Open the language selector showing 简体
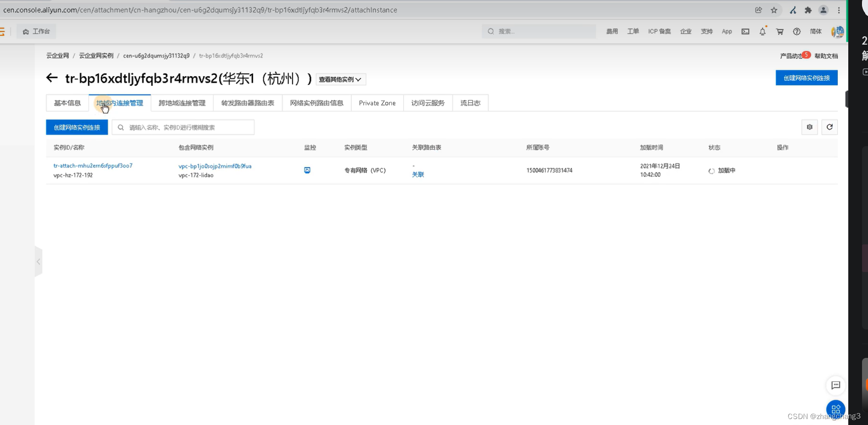The image size is (868, 425). pyautogui.click(x=816, y=31)
